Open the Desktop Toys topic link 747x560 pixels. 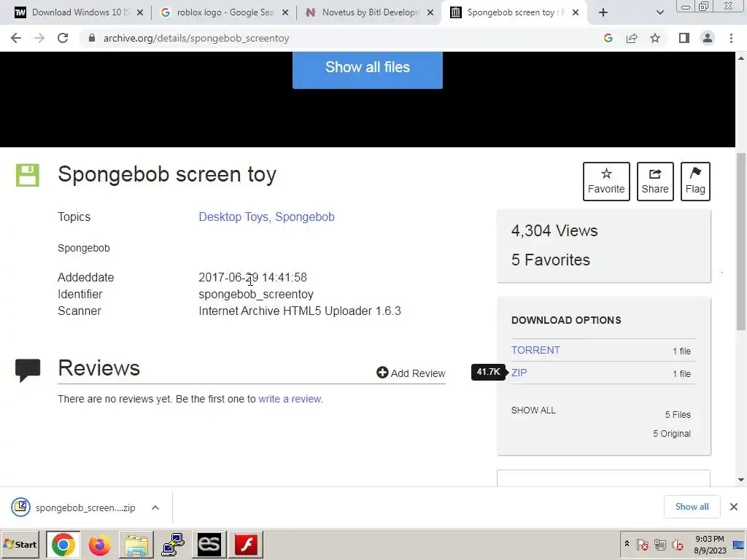click(234, 217)
